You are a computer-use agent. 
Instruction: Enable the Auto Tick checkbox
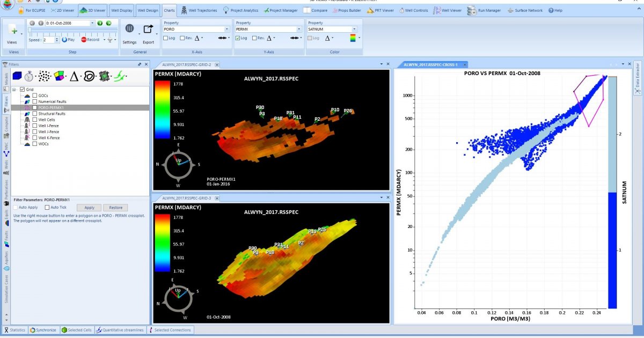pyautogui.click(x=47, y=207)
